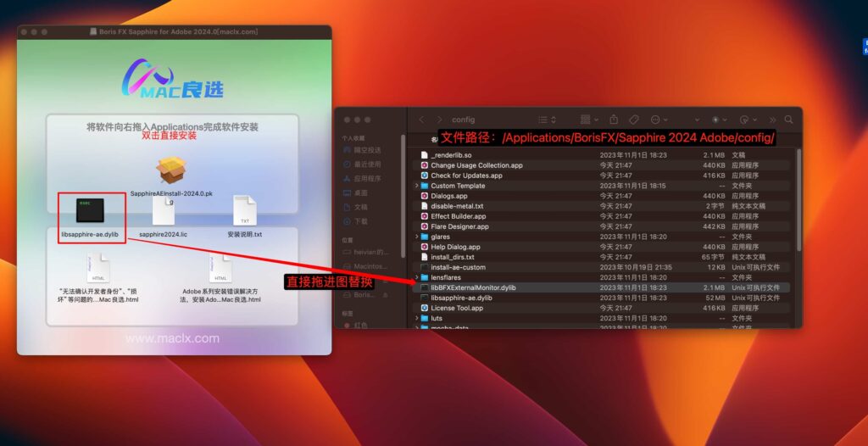Viewport: 868px width, 446px height.
Task: Select the Flare Designer.app icon
Action: 425,226
